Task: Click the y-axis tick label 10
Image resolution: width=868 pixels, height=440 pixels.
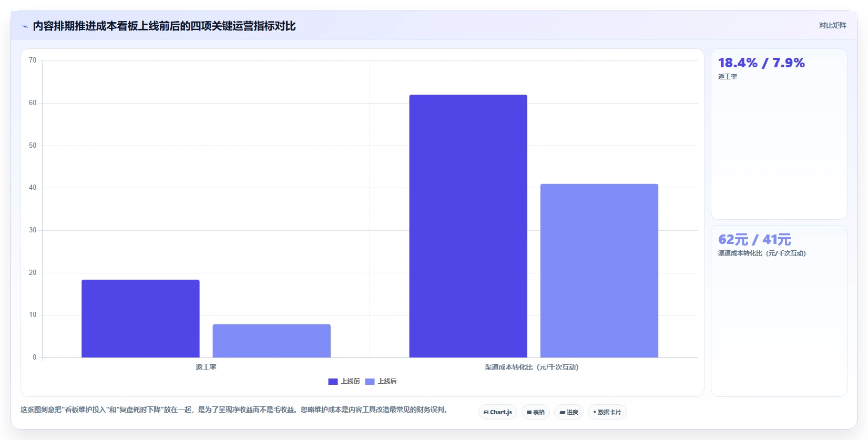Action: [x=33, y=315]
